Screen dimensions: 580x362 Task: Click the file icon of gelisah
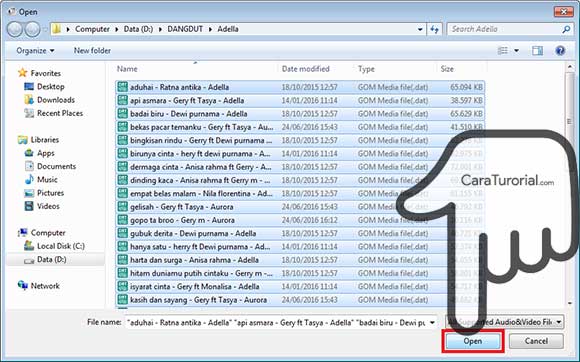(x=122, y=207)
